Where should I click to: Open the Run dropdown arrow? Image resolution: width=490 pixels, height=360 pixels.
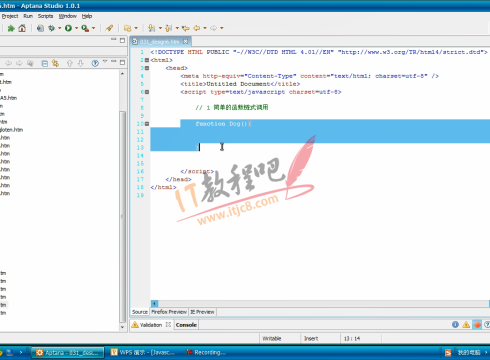pyautogui.click(x=76, y=28)
